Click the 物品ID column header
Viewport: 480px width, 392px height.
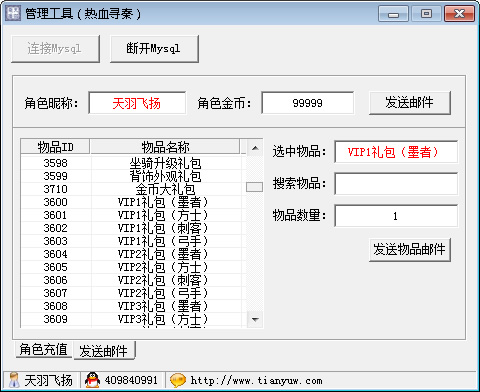pyautogui.click(x=55, y=147)
